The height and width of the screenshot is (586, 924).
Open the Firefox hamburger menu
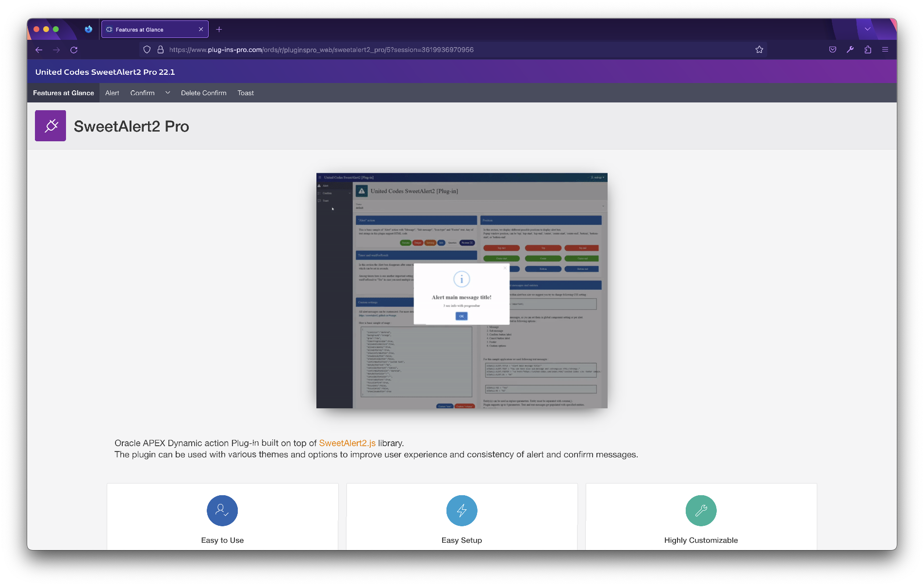(885, 50)
